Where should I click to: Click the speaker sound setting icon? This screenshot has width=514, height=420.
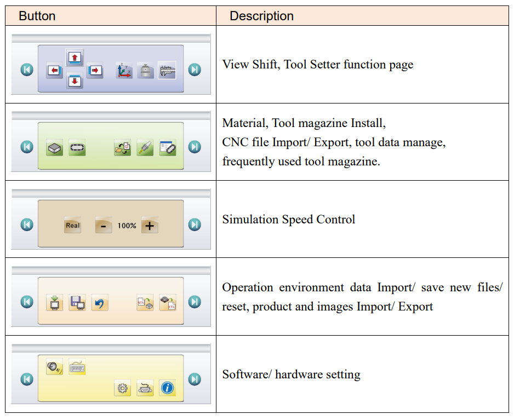click(55, 367)
